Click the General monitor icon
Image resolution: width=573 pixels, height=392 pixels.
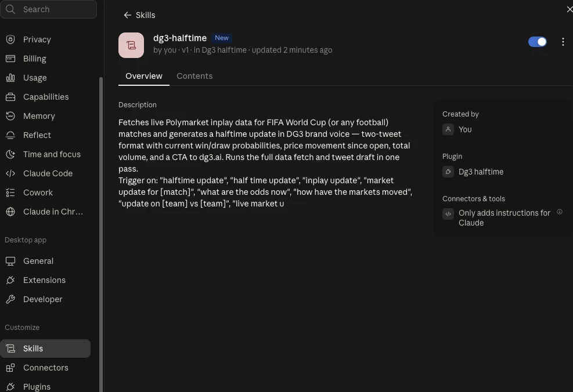(x=10, y=261)
